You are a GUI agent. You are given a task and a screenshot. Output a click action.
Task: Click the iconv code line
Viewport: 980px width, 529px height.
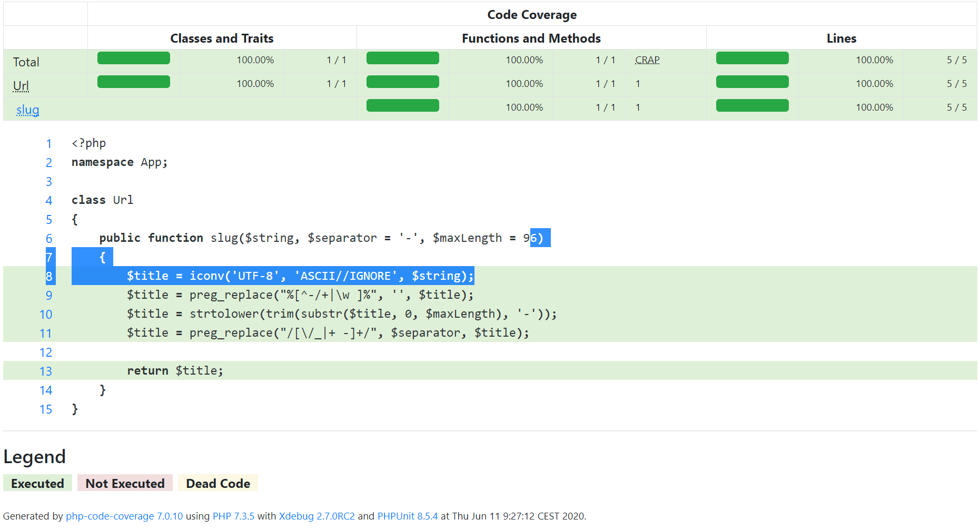coord(300,276)
